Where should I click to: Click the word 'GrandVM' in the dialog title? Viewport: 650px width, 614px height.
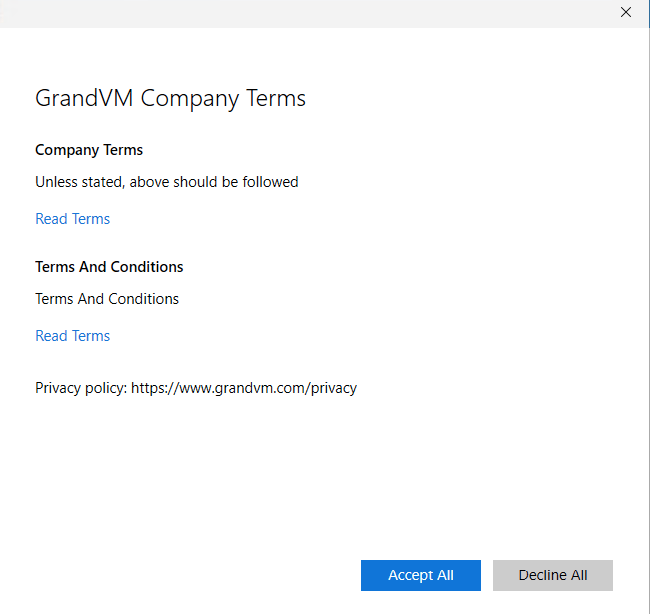[84, 98]
